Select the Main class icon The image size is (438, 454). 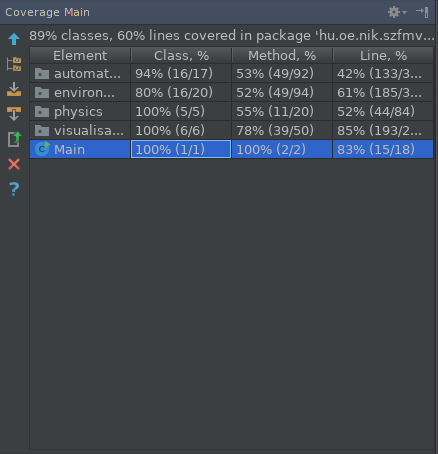(x=42, y=149)
